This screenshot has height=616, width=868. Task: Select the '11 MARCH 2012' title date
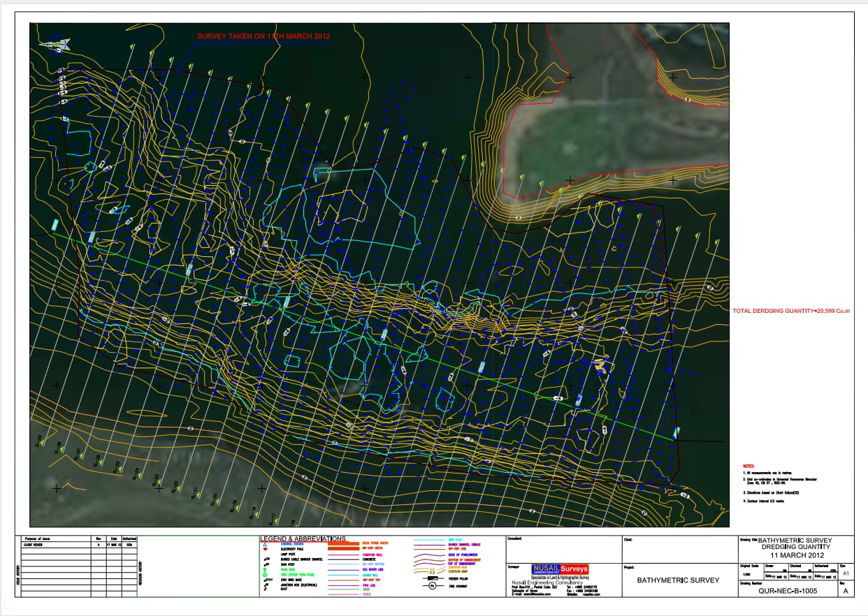point(797,555)
